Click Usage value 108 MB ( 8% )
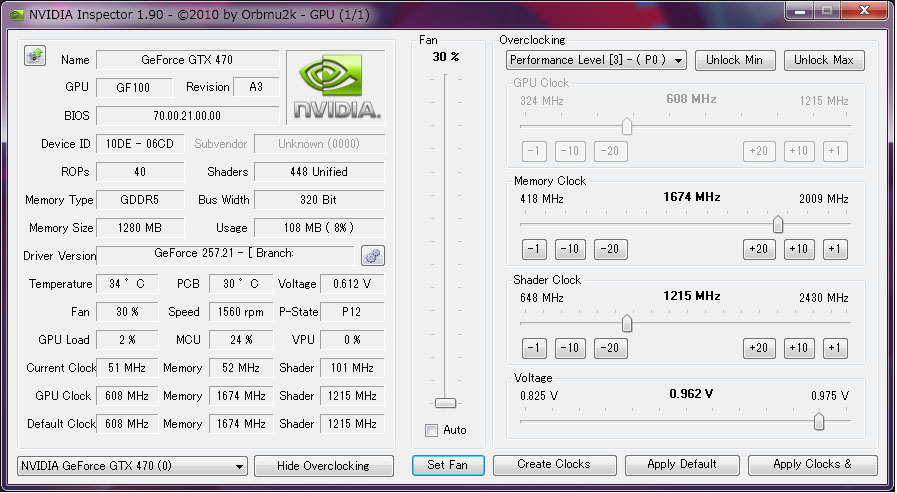Viewport: 897px width, 493px height. tap(319, 228)
